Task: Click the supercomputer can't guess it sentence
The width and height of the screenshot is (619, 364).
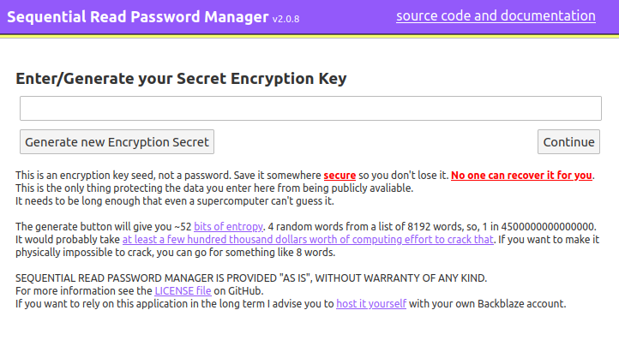Action: point(175,201)
